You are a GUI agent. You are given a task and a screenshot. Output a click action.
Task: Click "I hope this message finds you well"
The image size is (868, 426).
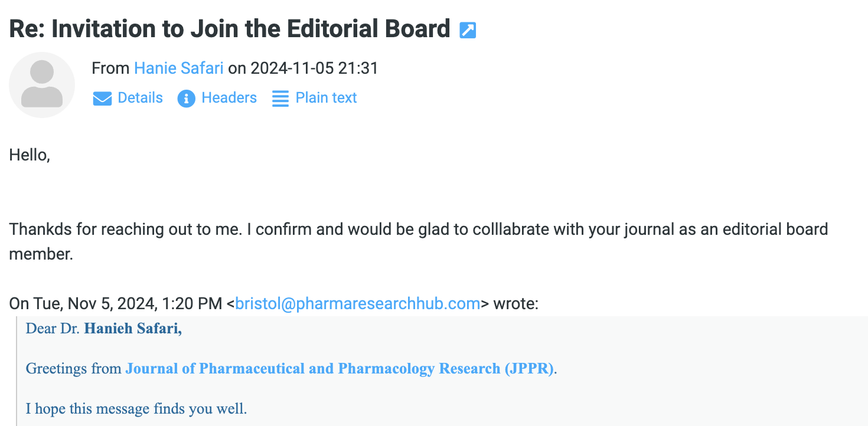click(136, 408)
